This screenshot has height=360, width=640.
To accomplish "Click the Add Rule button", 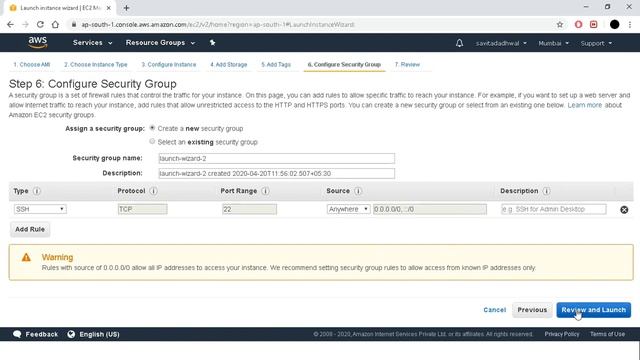I will tap(30, 229).
